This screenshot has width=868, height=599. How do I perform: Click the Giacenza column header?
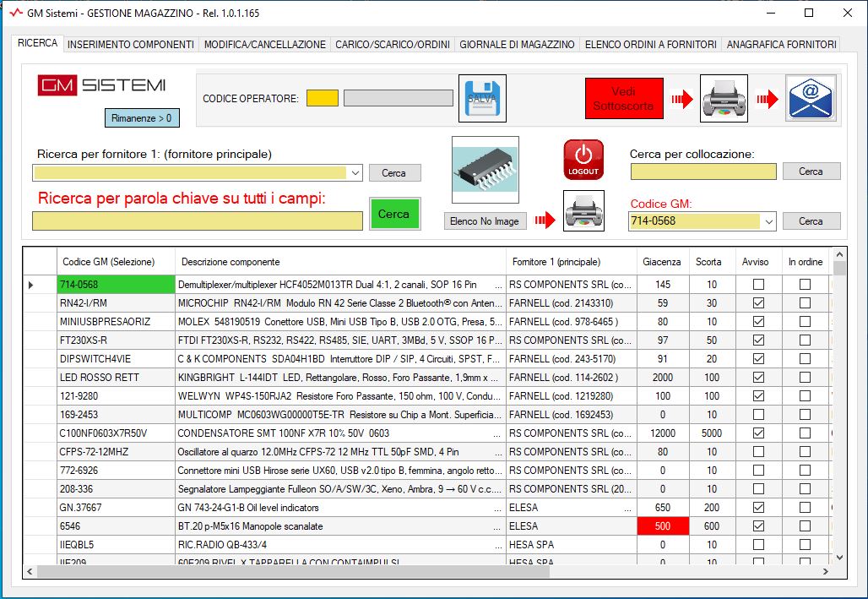pyautogui.click(x=663, y=262)
